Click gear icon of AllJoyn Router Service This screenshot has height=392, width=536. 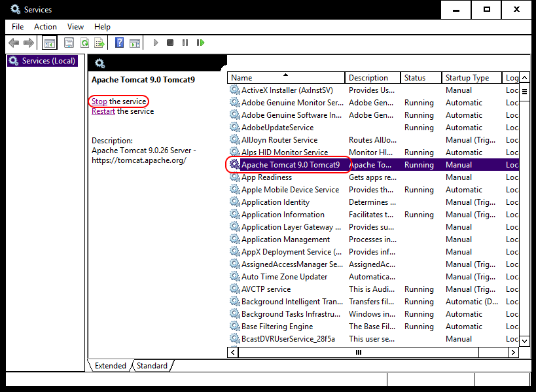[x=234, y=140]
